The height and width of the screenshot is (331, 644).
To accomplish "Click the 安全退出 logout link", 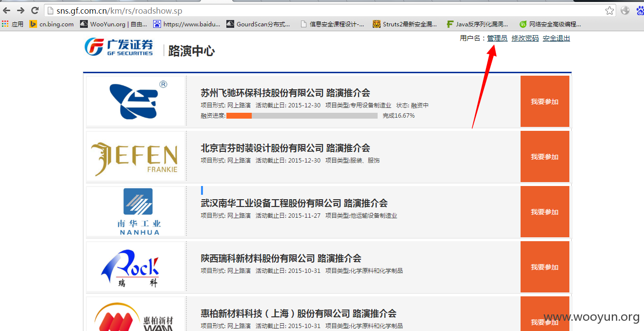I will point(556,38).
